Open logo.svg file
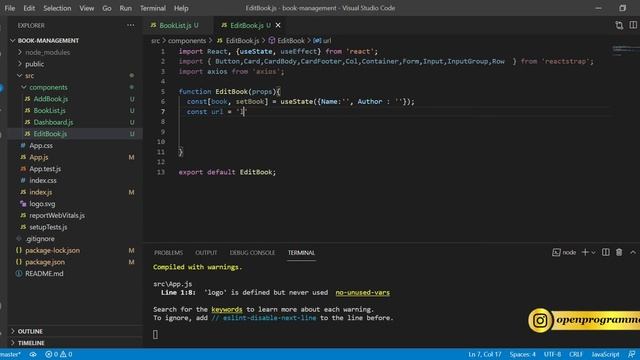The height and width of the screenshot is (360, 640). [42, 204]
